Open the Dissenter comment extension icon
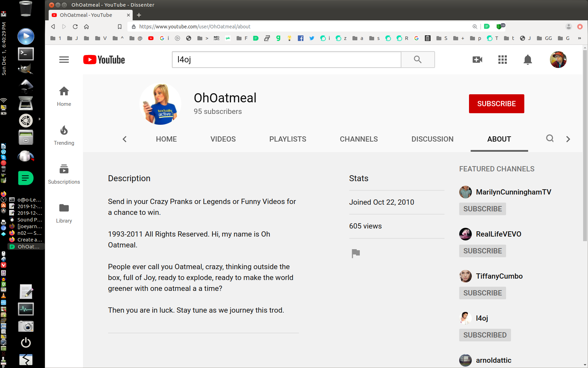Image resolution: width=588 pixels, height=368 pixels. point(486,26)
